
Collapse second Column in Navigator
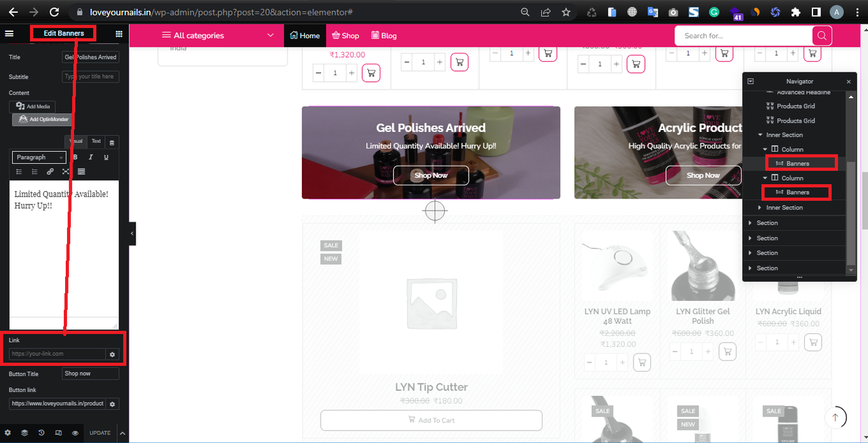[766, 178]
